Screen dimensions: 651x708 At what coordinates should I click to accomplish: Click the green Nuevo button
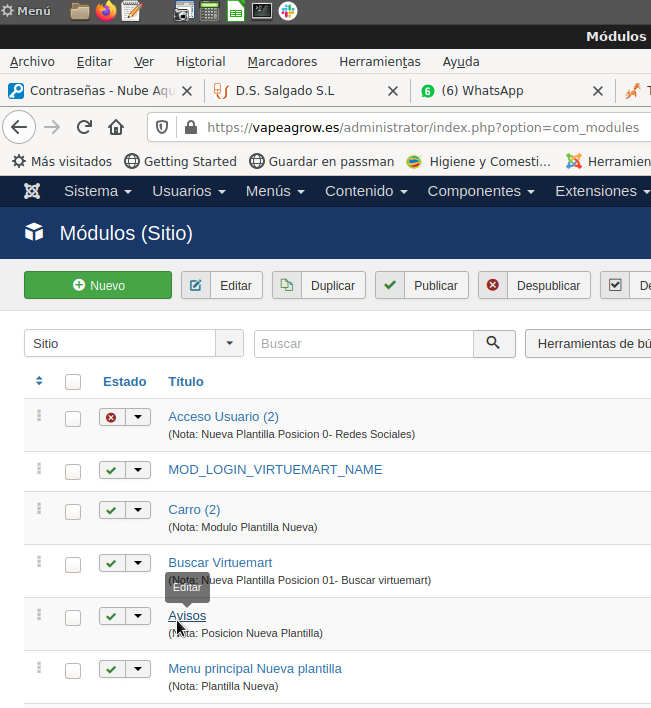[x=98, y=285]
